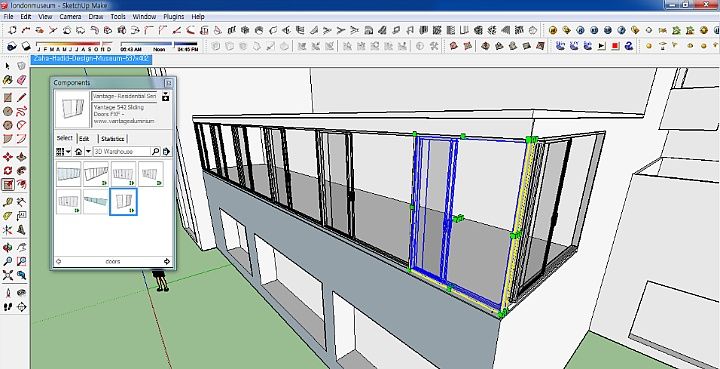Open the Tools menu
720x369 pixels.
click(x=118, y=17)
